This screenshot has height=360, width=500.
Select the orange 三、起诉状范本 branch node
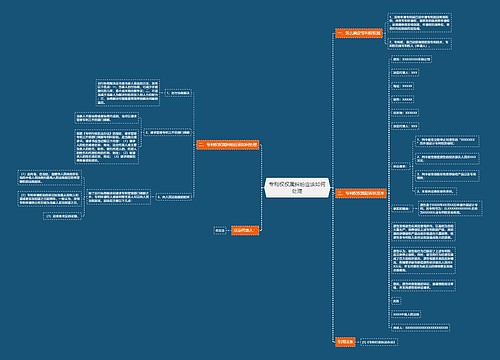tap(361, 193)
